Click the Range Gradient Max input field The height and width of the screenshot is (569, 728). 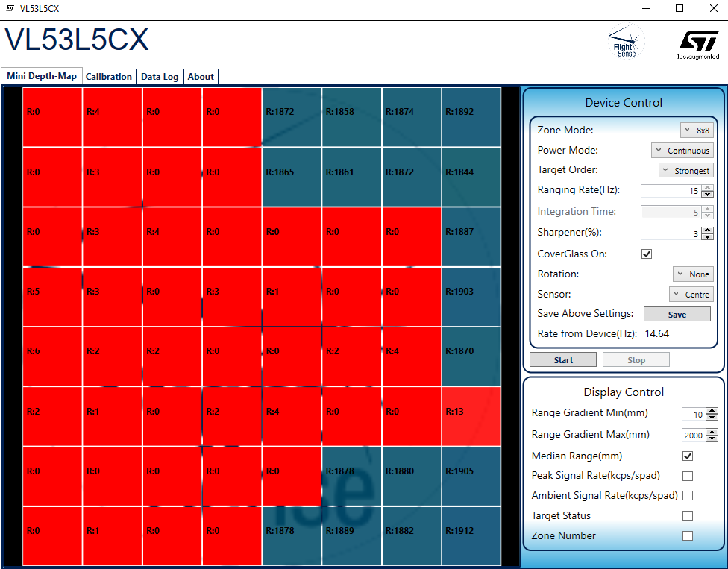[x=694, y=435]
